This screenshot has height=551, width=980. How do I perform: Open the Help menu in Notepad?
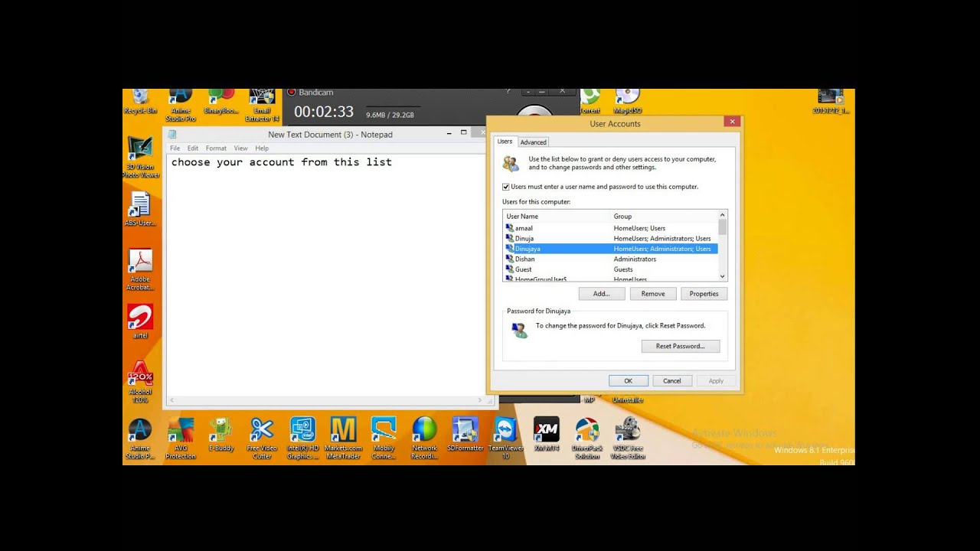[262, 148]
